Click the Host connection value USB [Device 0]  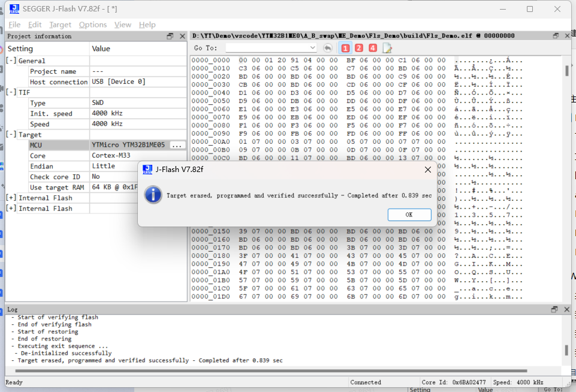[x=119, y=82]
